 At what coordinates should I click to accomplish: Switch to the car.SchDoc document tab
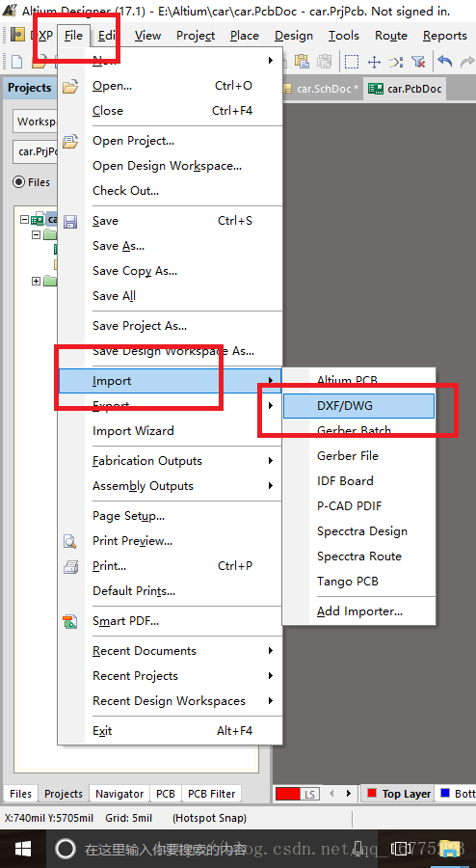click(321, 89)
